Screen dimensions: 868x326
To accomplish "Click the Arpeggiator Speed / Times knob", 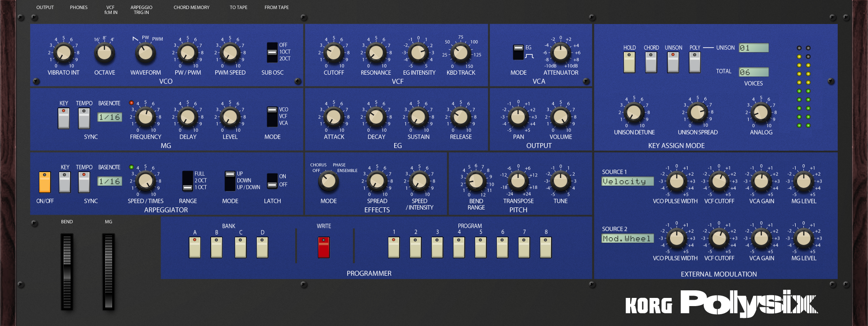I will click(146, 182).
